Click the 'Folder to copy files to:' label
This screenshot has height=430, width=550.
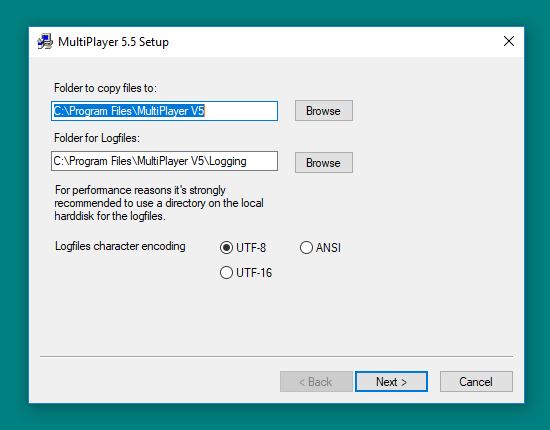coord(105,88)
